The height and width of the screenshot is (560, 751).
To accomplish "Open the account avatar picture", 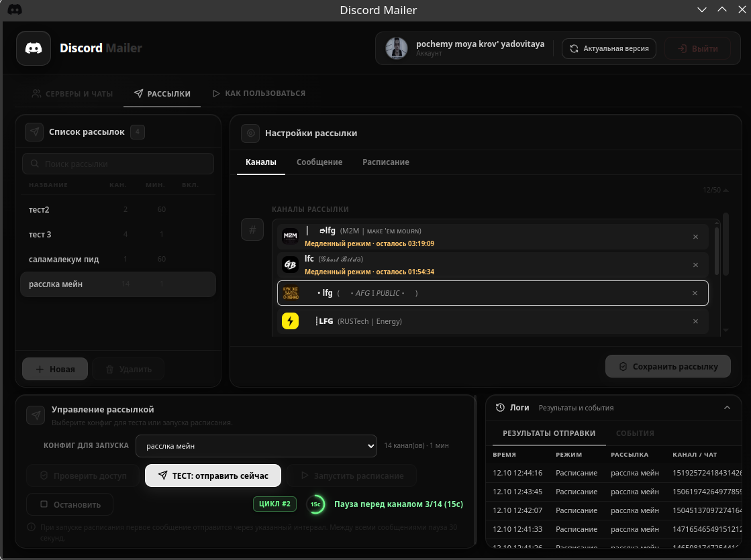I will point(397,48).
